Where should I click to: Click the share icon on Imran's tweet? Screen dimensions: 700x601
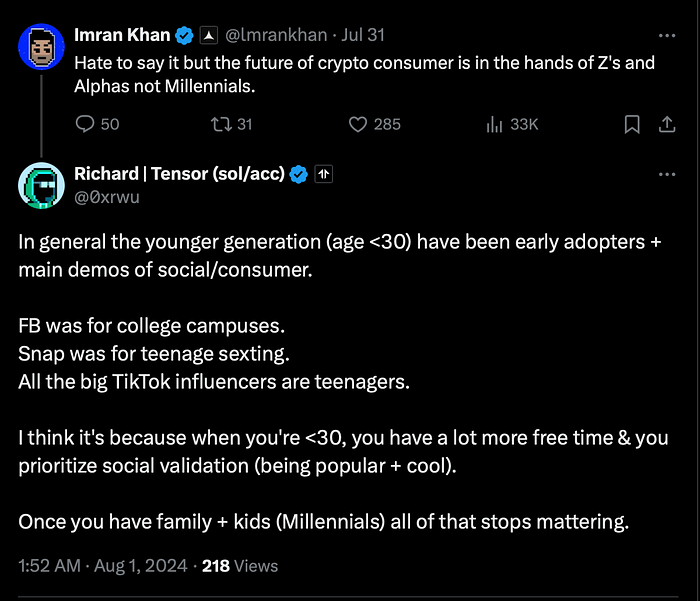tap(665, 124)
